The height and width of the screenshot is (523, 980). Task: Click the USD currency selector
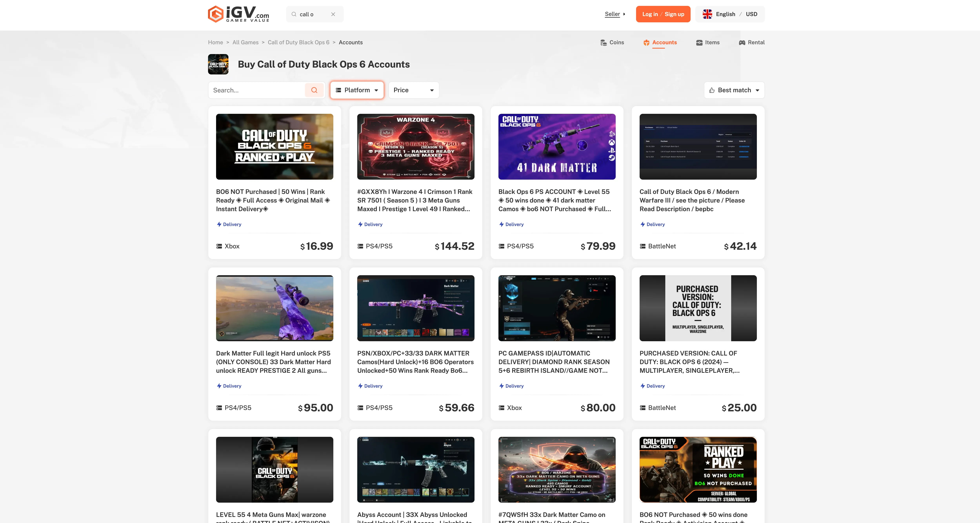[752, 14]
